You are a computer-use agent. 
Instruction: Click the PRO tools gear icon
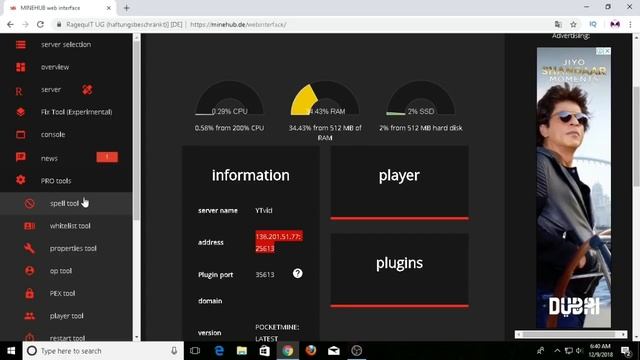point(20,180)
